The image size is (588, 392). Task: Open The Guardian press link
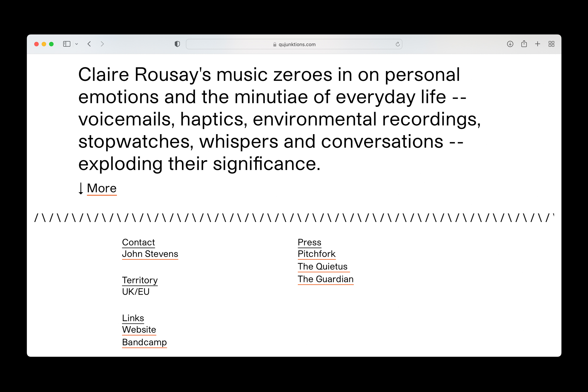pos(325,279)
